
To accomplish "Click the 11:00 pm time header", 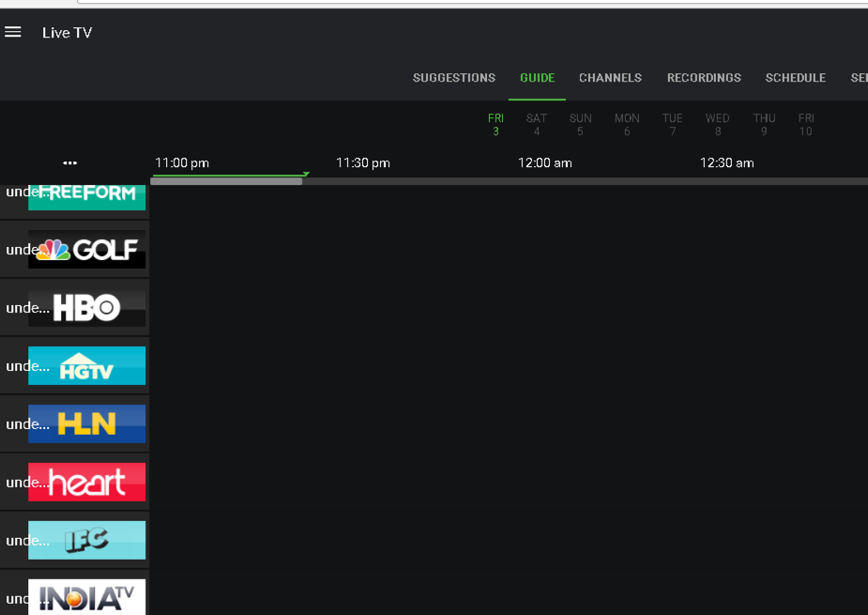I will tap(182, 162).
